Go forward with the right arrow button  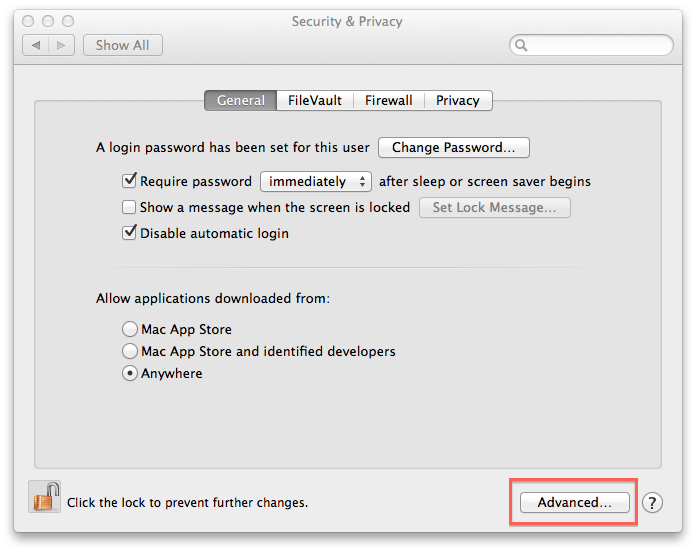[62, 45]
